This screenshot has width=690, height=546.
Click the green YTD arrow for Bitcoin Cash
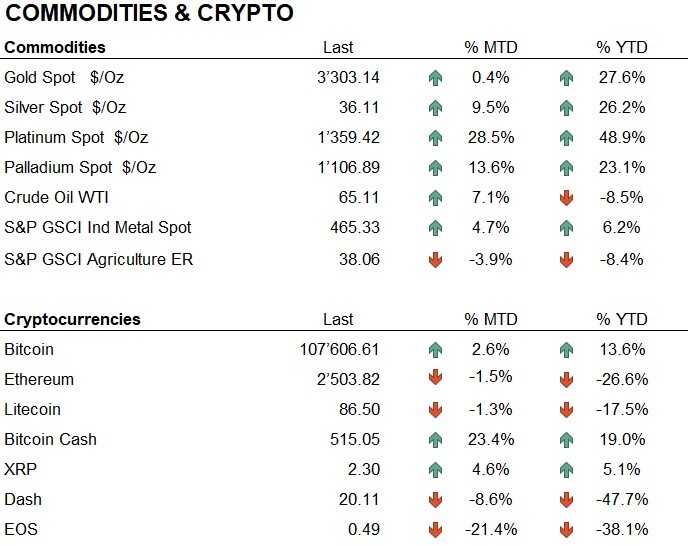(x=566, y=440)
